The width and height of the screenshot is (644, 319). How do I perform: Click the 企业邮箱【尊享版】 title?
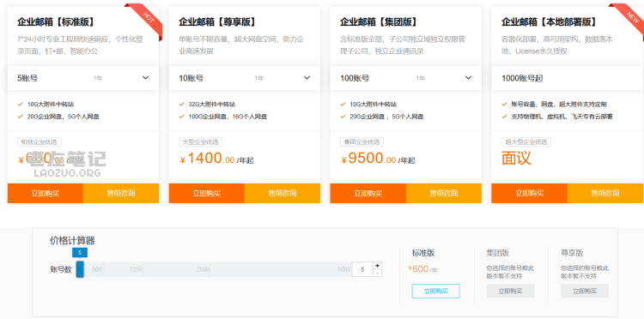pyautogui.click(x=217, y=21)
